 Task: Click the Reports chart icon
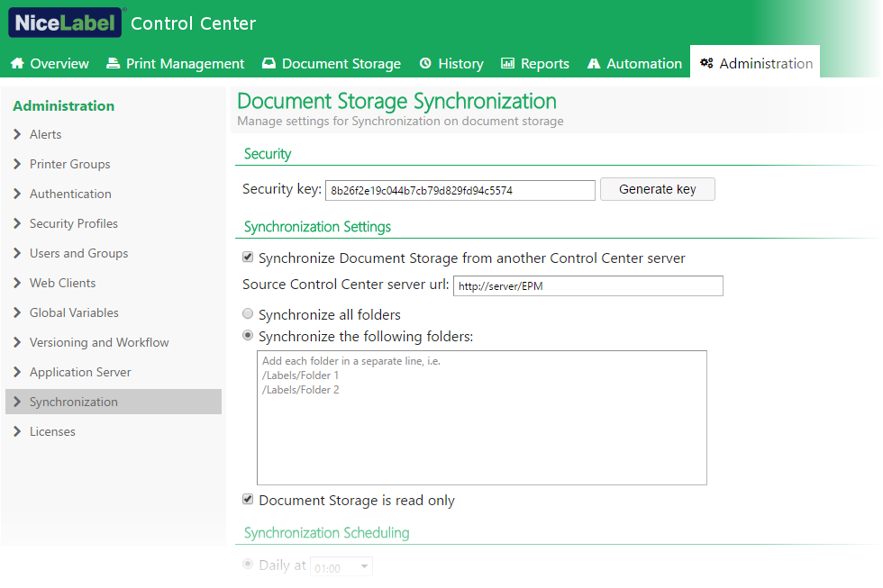(508, 63)
